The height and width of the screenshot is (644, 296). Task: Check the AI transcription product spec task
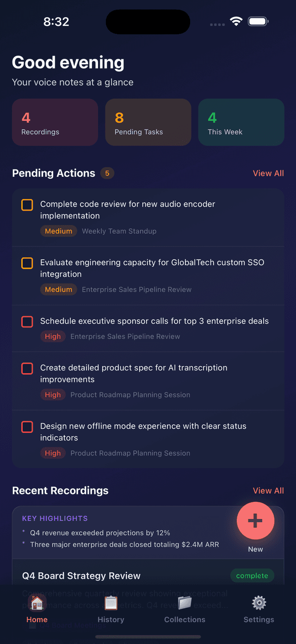click(27, 369)
